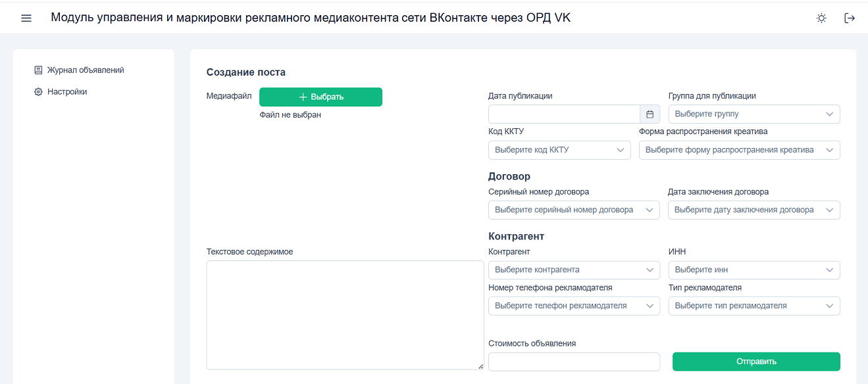
Task: Click the Текстовое содержимое text area
Action: [x=345, y=315]
